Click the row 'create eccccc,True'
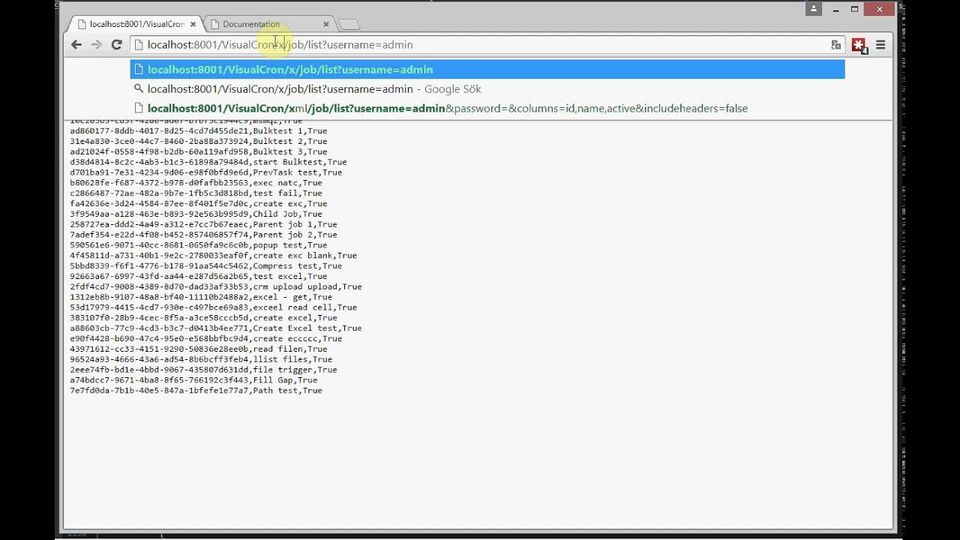Viewport: 960px width, 540px height. pyautogui.click(x=206, y=339)
